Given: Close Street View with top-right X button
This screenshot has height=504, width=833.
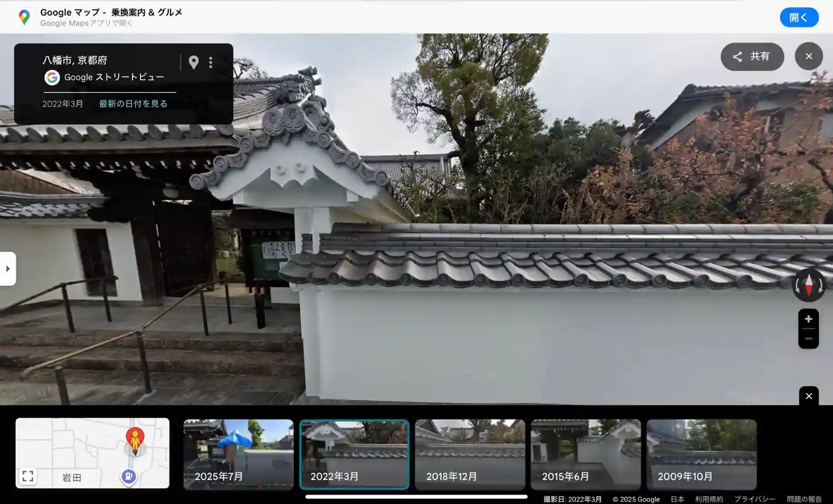Looking at the screenshot, I should 809,57.
